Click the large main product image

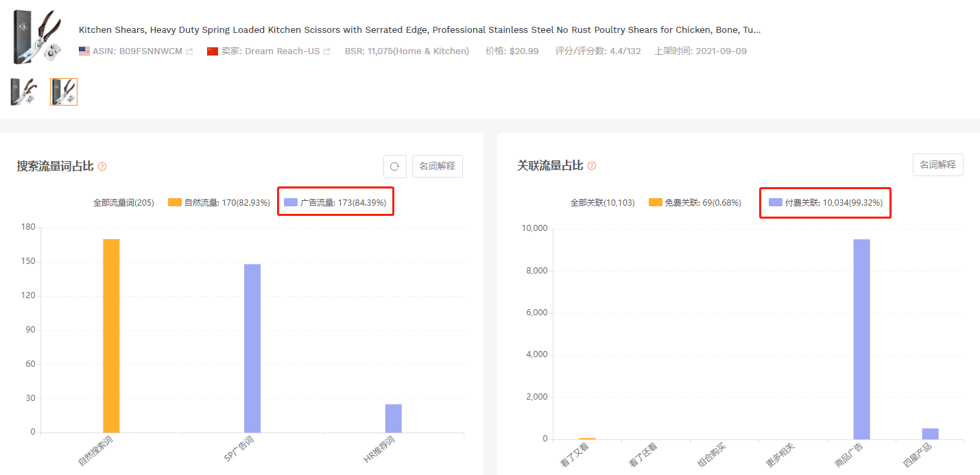point(37,38)
